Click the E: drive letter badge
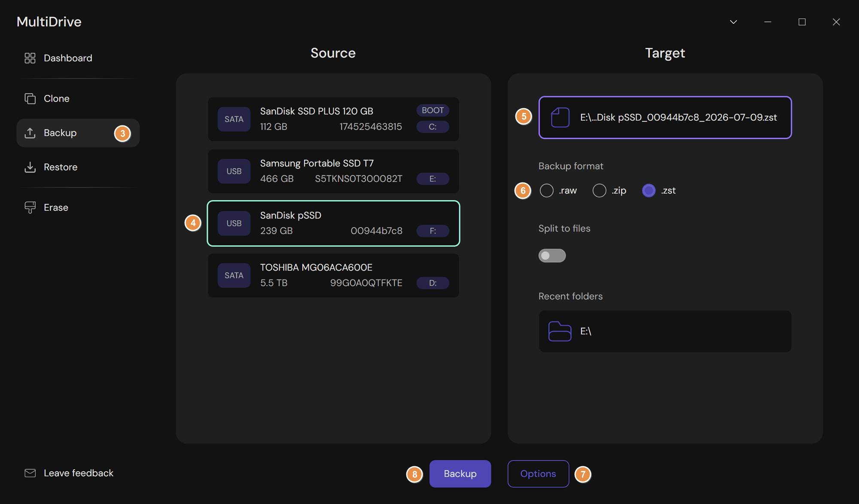The image size is (859, 504). tap(433, 179)
